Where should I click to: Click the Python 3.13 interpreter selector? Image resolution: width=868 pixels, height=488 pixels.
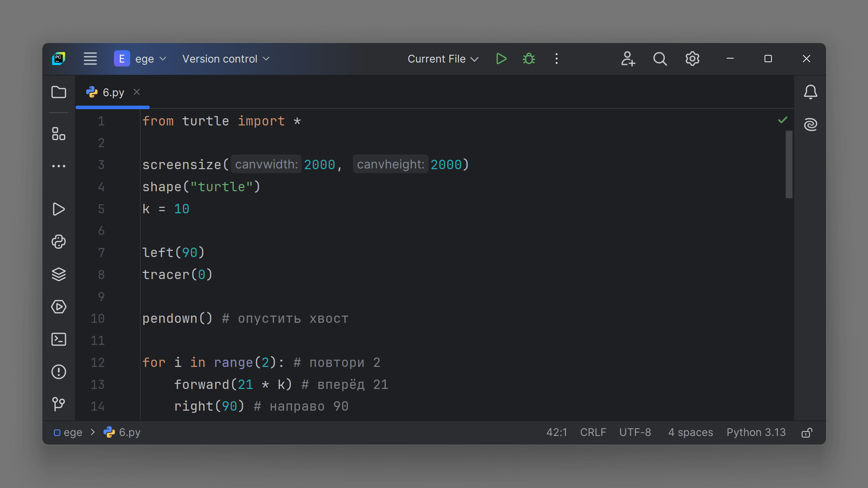(756, 432)
